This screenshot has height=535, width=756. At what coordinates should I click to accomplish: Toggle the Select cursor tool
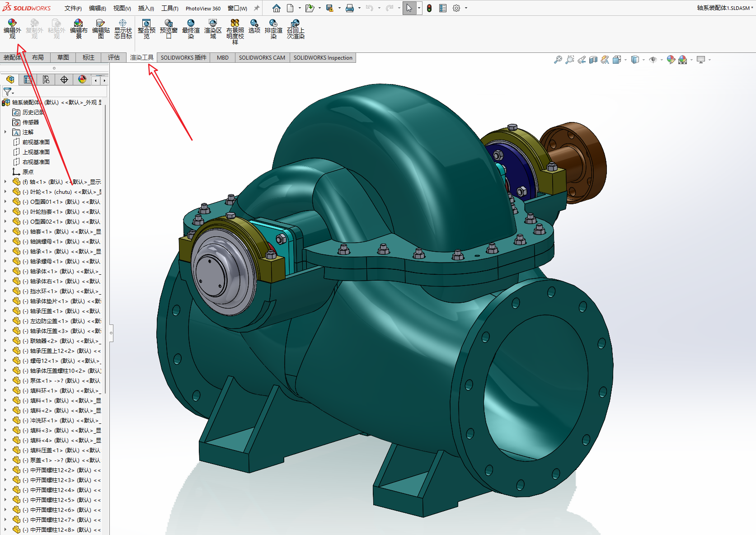(409, 8)
